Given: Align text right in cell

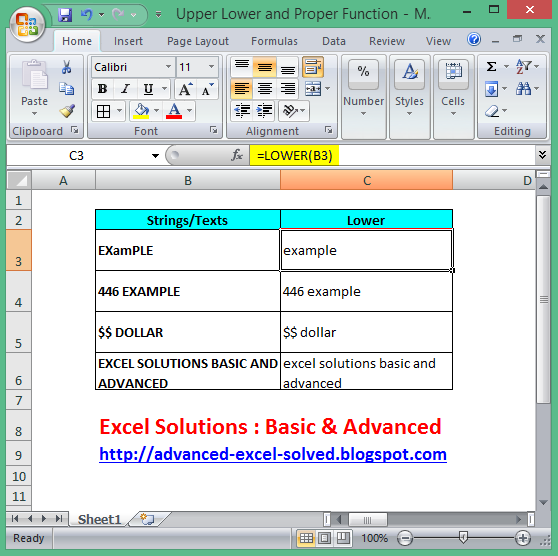Looking at the screenshot, I should pyautogui.click(x=288, y=89).
